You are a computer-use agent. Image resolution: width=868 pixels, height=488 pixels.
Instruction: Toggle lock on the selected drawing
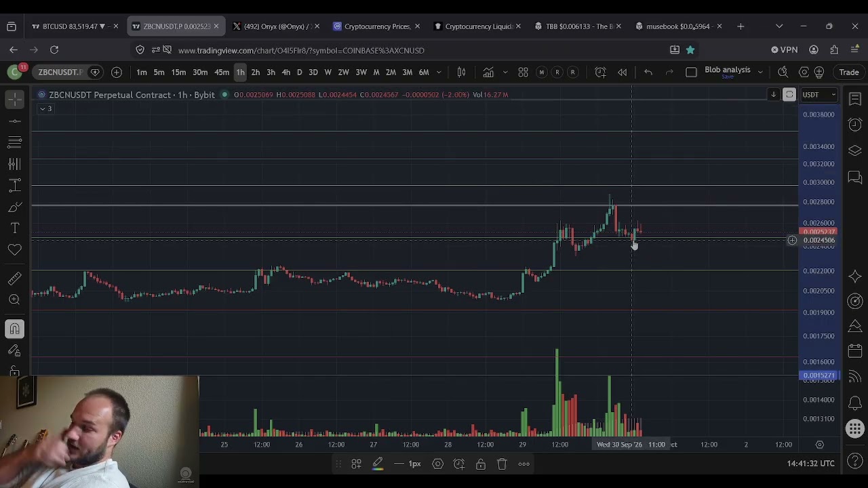pos(481,464)
